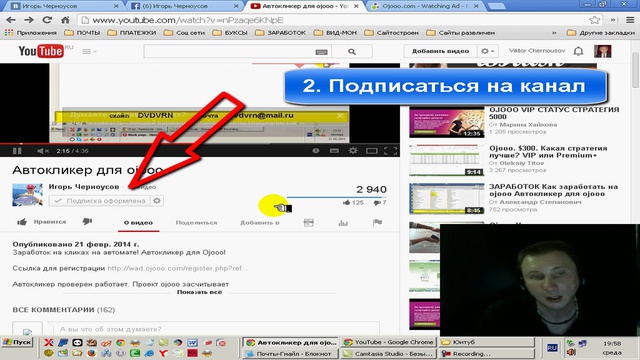Screen dimensions: 640x360
Task: Toggle theater mode in player
Action: click(x=371, y=151)
